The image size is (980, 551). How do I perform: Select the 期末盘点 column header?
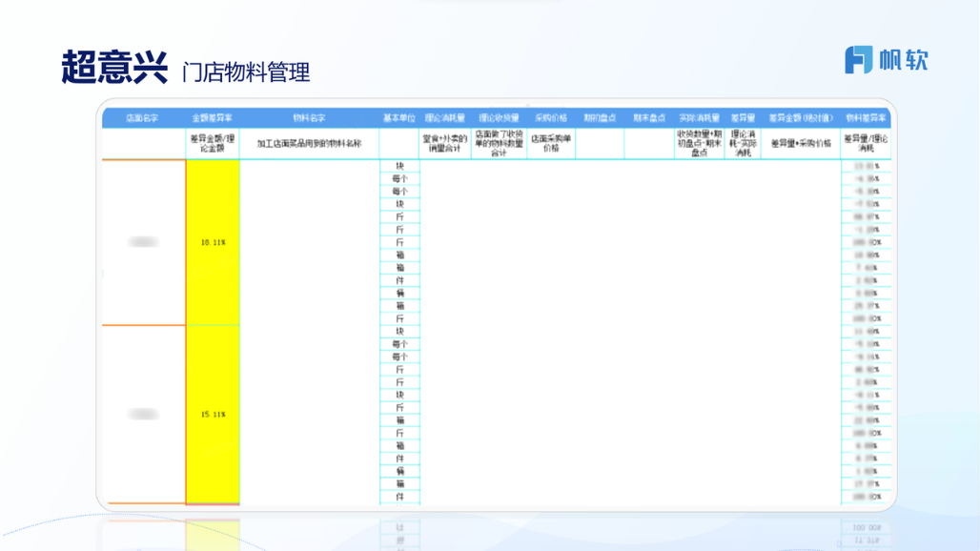point(649,118)
